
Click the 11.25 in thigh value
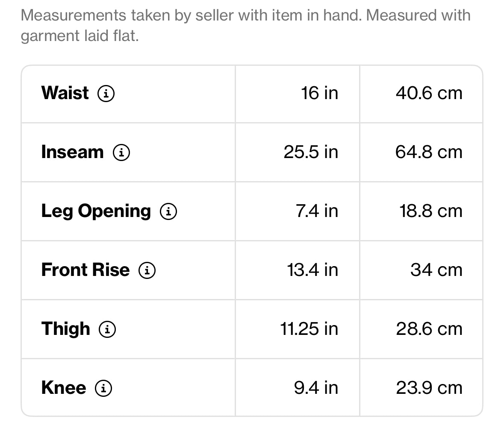(309, 329)
